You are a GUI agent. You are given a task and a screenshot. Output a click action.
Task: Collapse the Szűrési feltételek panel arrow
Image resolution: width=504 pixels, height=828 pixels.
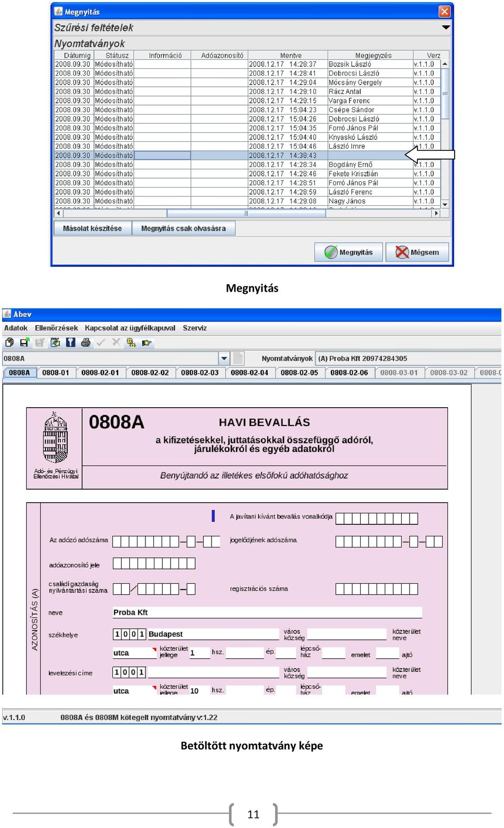(x=446, y=27)
